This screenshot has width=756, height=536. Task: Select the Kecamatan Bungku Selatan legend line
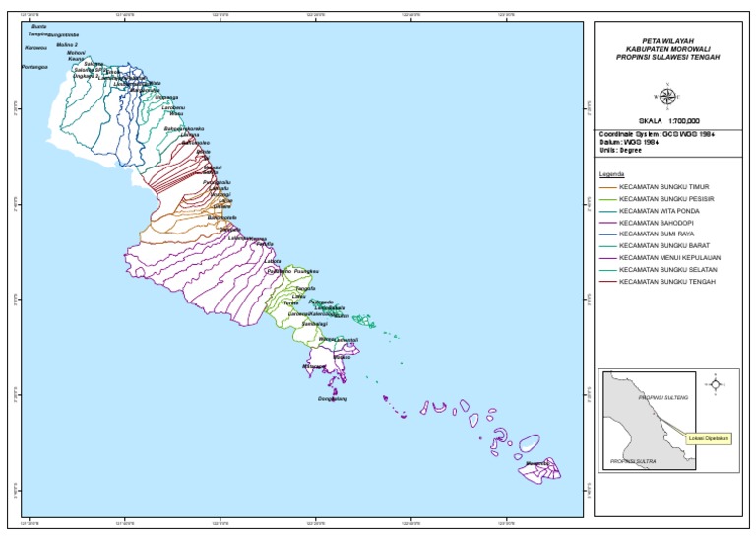[607, 270]
